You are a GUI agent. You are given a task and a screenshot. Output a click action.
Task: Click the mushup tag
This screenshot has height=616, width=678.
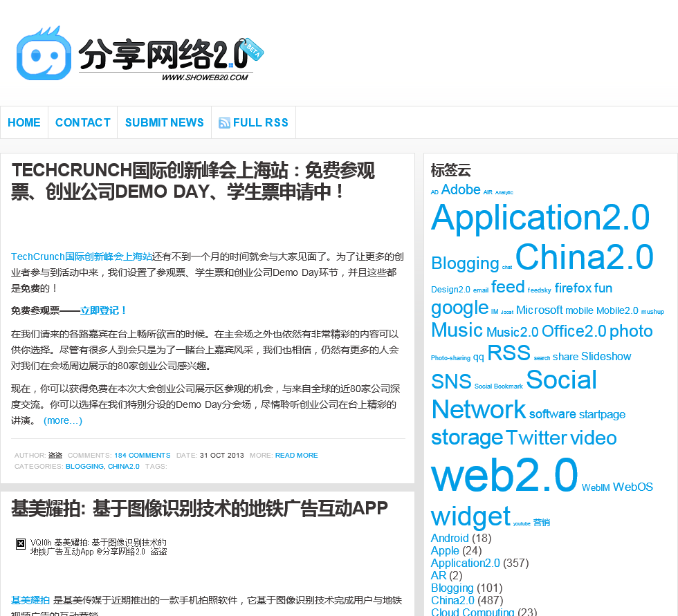coord(652,311)
